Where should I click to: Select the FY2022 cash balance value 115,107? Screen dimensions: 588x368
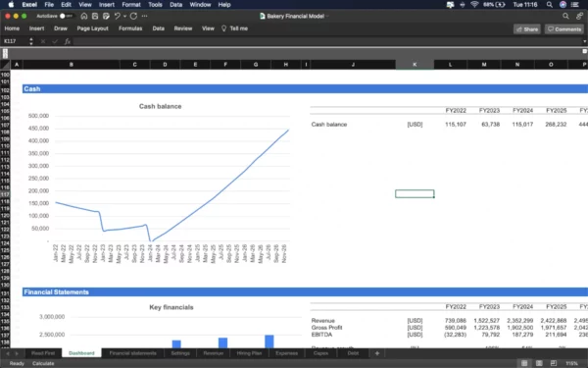pyautogui.click(x=456, y=125)
